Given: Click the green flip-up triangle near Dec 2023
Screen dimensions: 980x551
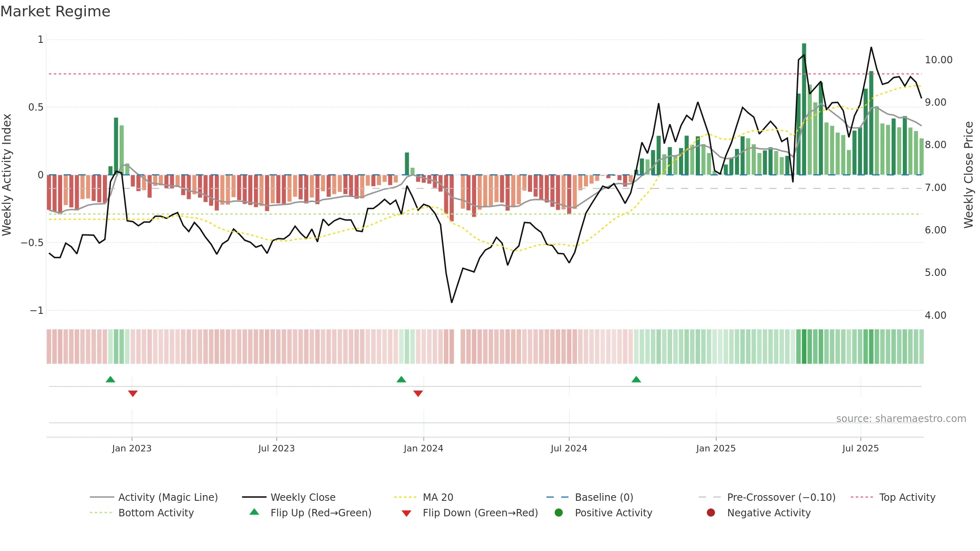Looking at the screenshot, I should [x=401, y=379].
